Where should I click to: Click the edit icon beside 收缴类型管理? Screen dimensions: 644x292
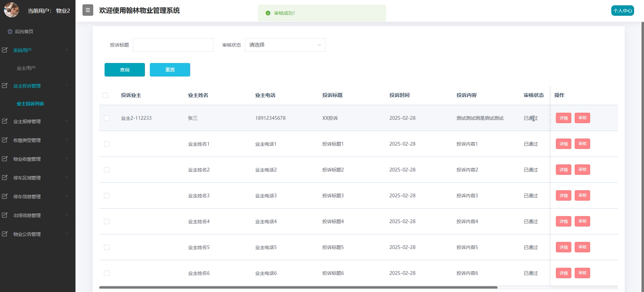[5, 140]
